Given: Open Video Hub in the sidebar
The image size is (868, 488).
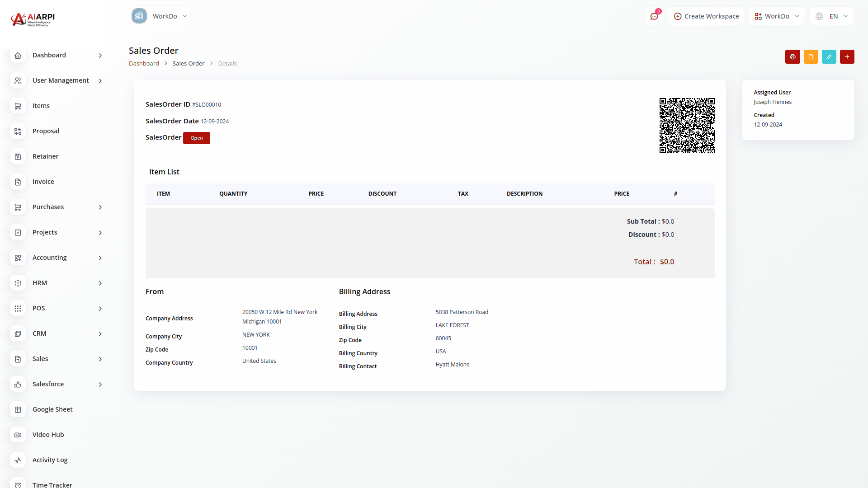Looking at the screenshot, I should click(x=48, y=435).
